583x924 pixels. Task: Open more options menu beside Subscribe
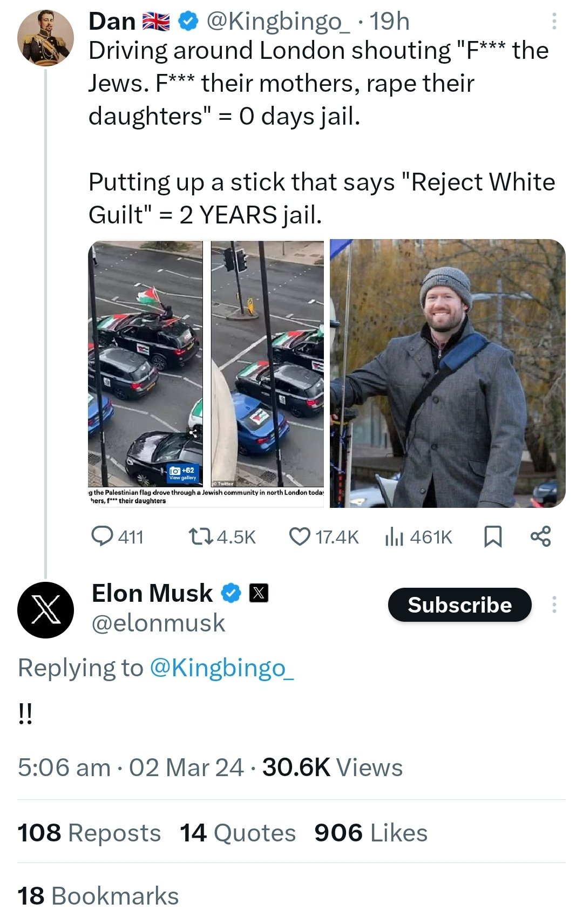554,604
